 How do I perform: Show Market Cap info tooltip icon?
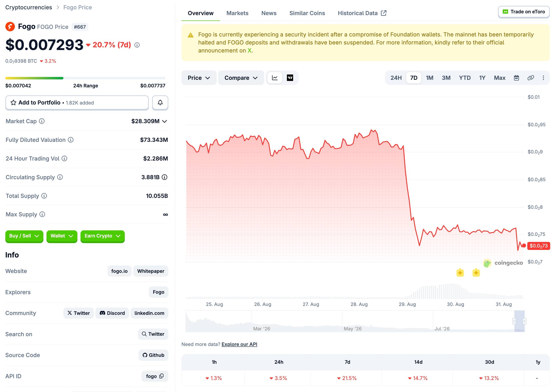coord(42,121)
